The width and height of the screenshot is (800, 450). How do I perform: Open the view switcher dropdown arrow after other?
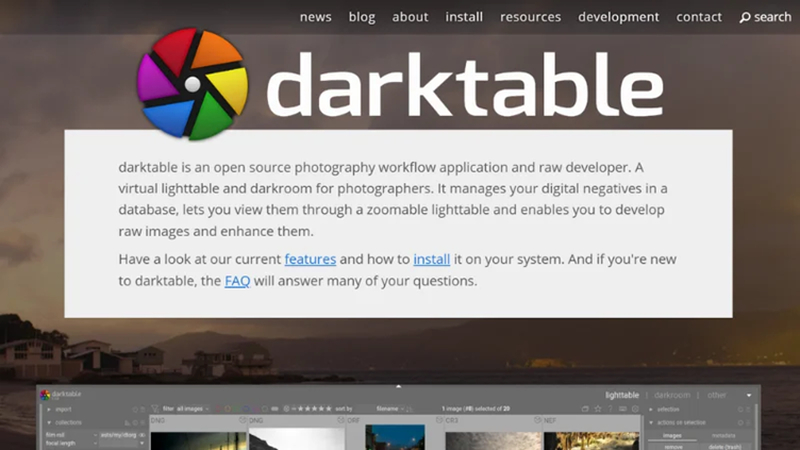tap(749, 395)
